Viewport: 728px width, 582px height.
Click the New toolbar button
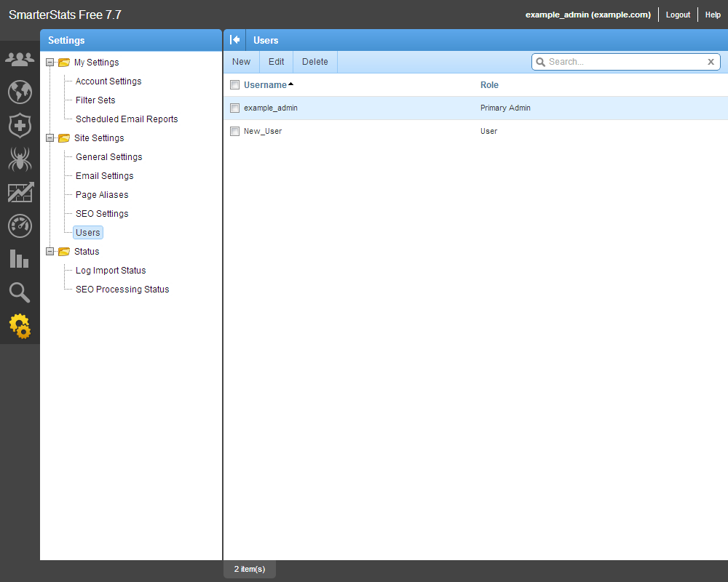pyautogui.click(x=242, y=62)
